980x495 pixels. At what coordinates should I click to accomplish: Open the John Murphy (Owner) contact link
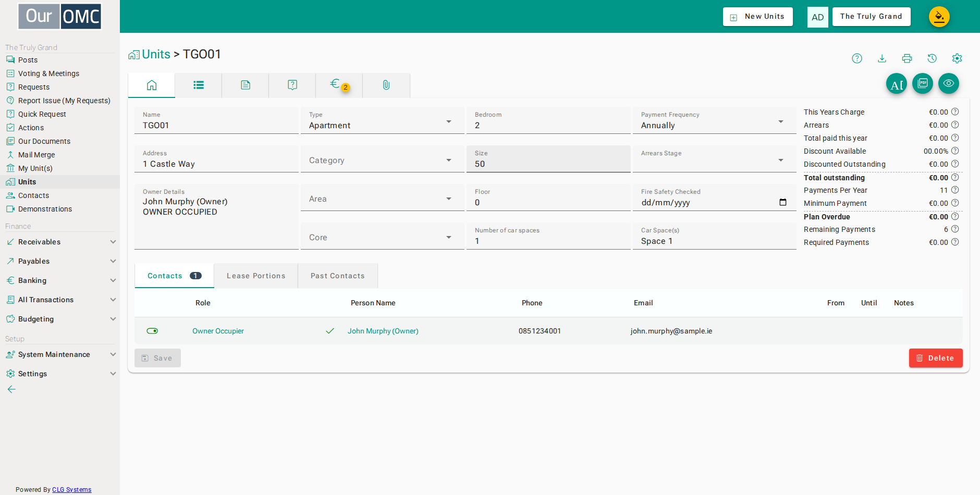point(383,331)
